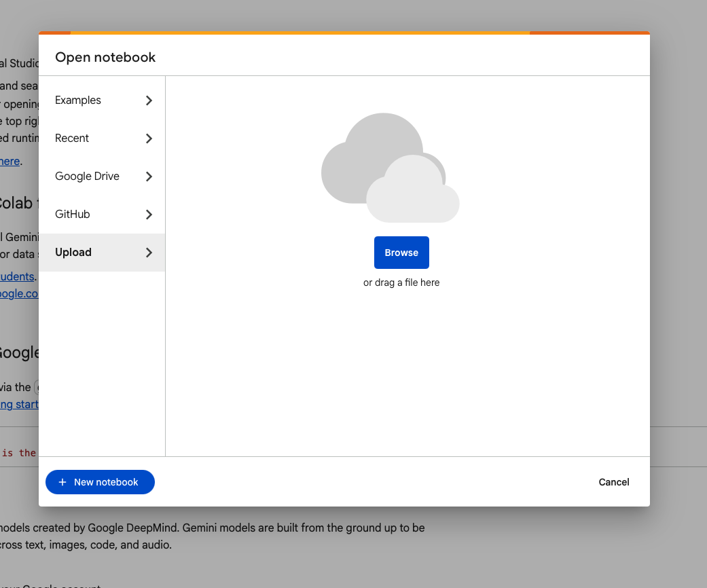Screen dimensions: 707x588
Task: Click the red code text in the background cell
Action: 18,453
